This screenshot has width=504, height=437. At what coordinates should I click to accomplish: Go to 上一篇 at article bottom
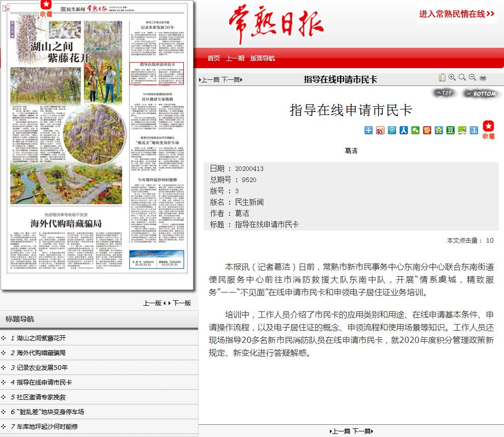341,431
